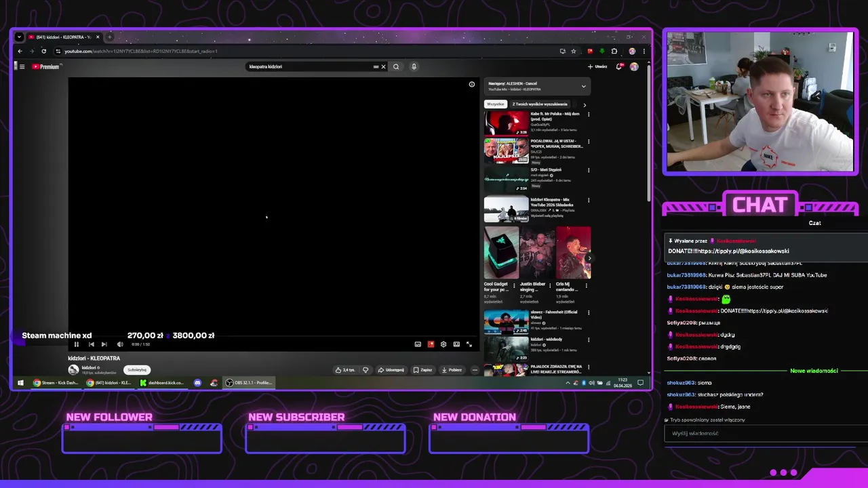
Task: Open Discord from taskbar
Action: coord(197,383)
